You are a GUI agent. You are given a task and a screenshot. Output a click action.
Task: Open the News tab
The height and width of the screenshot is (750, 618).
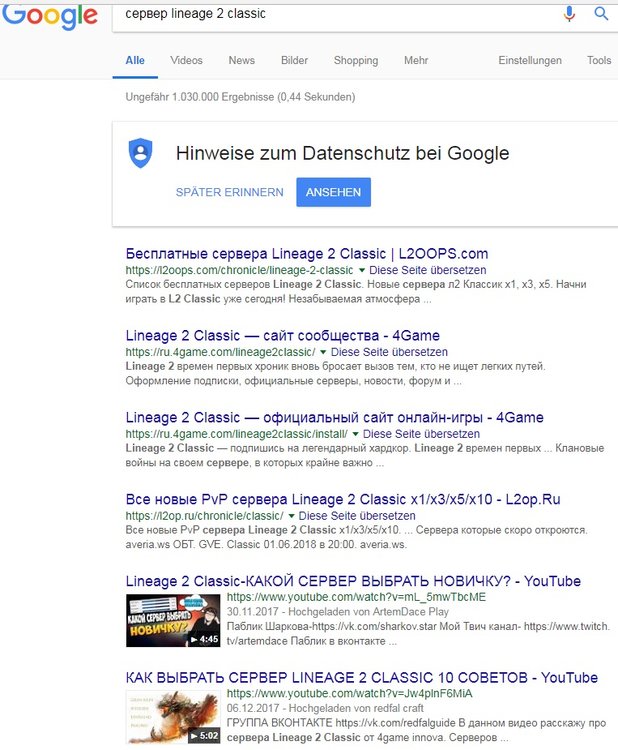coord(242,60)
